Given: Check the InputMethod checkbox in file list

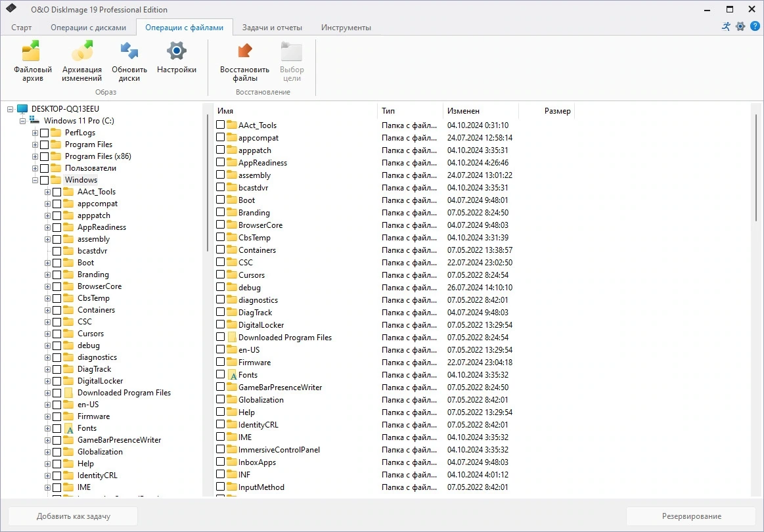Looking at the screenshot, I should pyautogui.click(x=220, y=487).
